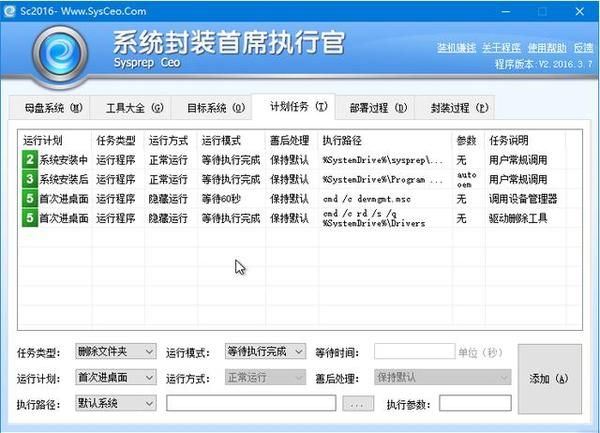This screenshot has width=600, height=433.
Task: Switch to the 封装过程 (P) tab
Action: 455,108
